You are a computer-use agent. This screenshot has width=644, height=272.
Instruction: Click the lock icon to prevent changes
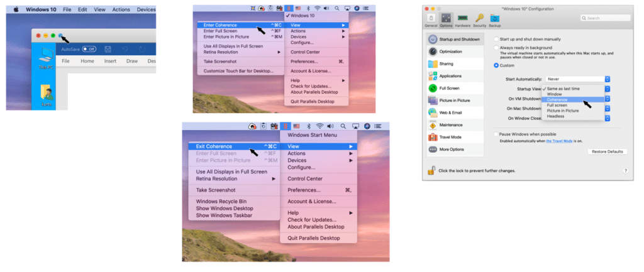click(431, 170)
